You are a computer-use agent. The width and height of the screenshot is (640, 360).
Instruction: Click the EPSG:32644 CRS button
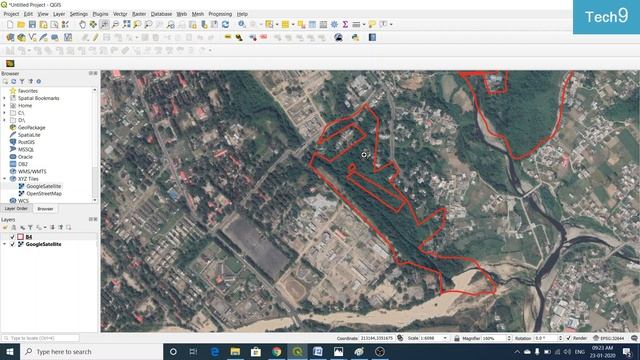(610, 338)
